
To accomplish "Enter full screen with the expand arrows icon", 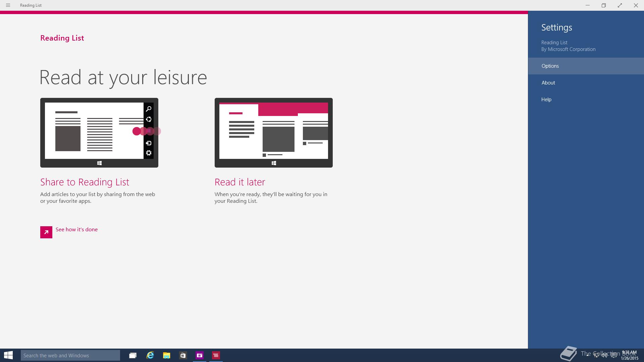I will click(x=620, y=5).
